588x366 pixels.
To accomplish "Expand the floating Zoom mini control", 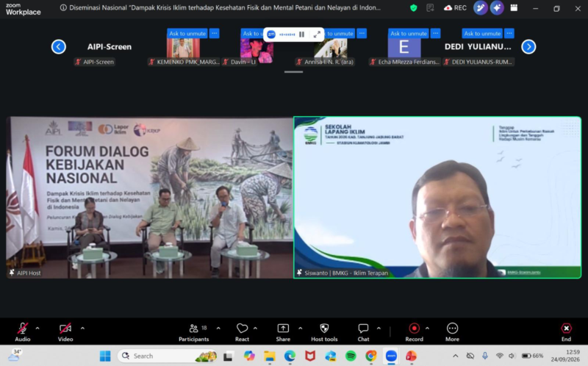I will click(x=317, y=35).
